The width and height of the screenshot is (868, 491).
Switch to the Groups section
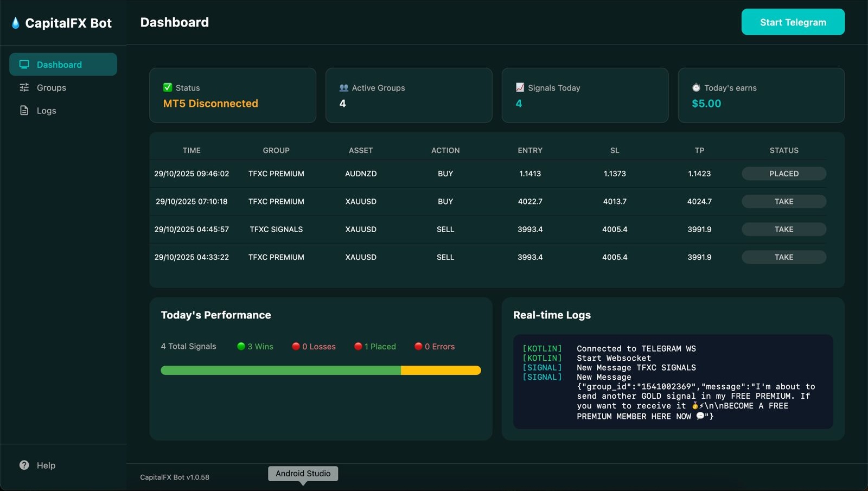tap(51, 87)
